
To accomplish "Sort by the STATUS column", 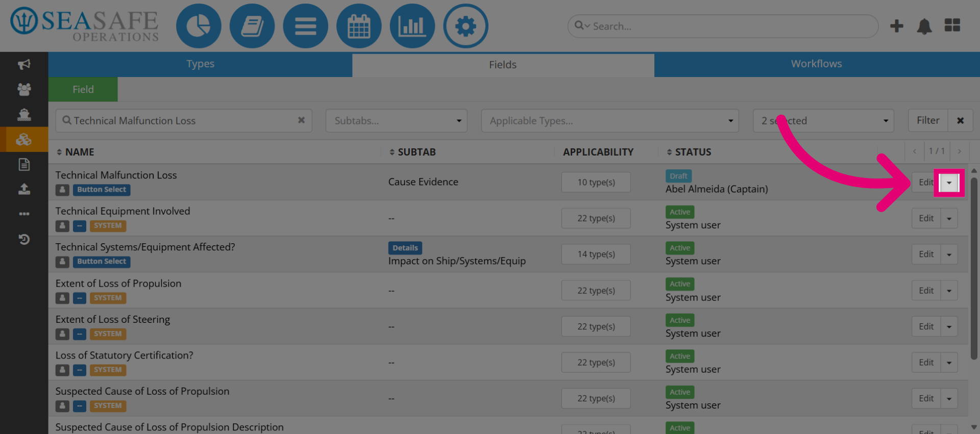I will tap(689, 152).
